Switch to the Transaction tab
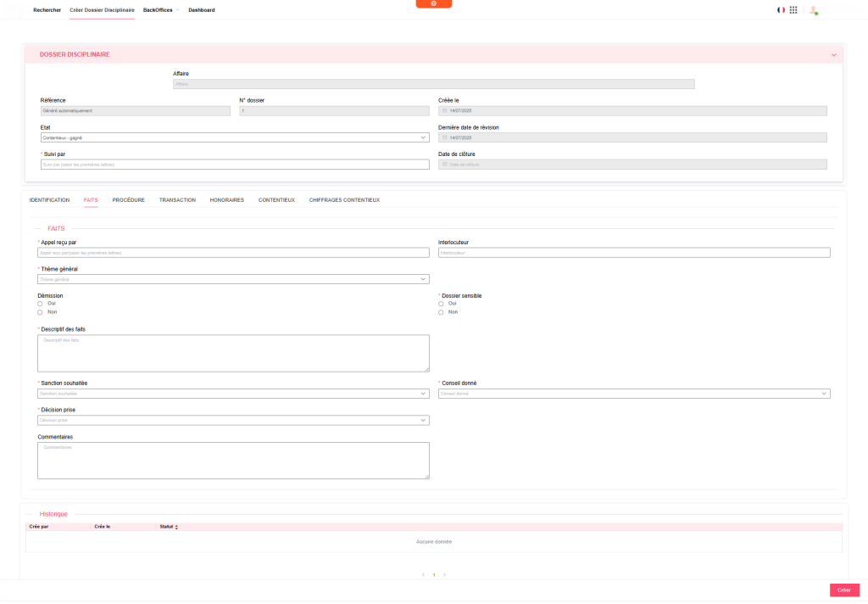Viewport: 868px width, 604px height. tap(177, 200)
